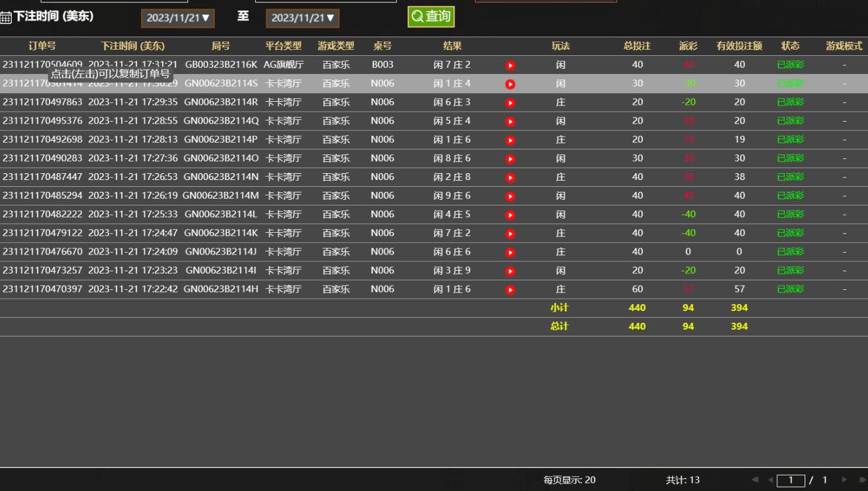Copy order number 231121170470397
The image size is (868, 491).
42,289
